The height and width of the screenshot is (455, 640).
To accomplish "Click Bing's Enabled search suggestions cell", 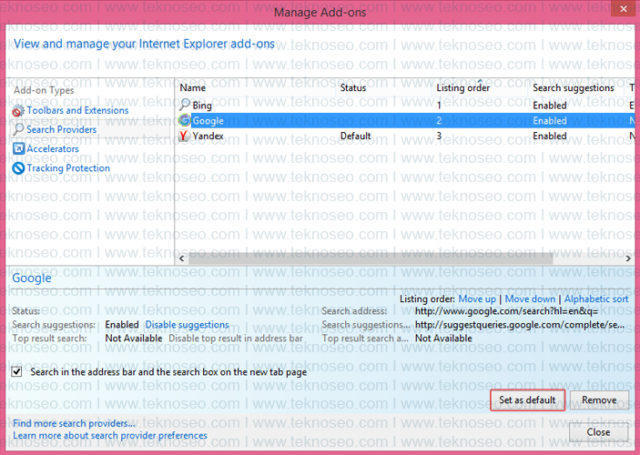I will [x=549, y=105].
